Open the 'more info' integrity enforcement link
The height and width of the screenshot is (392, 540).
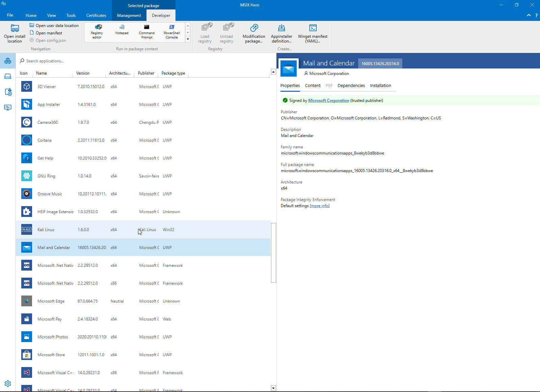[320, 206]
